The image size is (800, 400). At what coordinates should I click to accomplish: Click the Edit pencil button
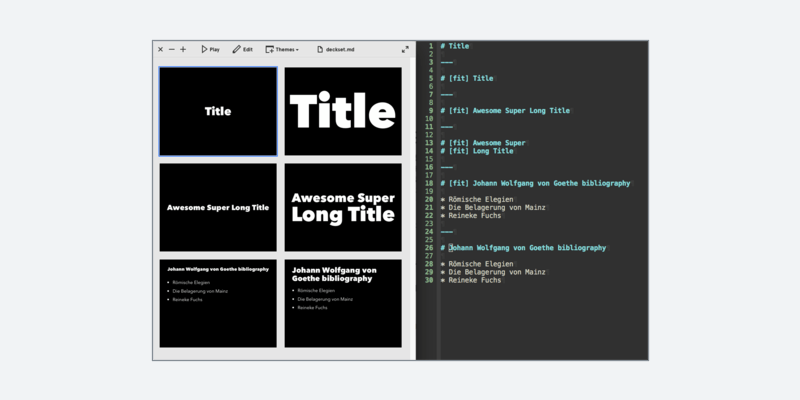242,49
